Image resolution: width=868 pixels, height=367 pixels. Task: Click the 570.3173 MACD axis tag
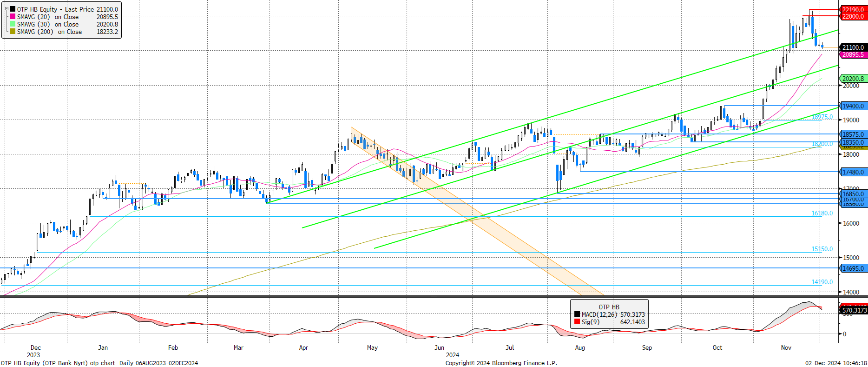coord(854,310)
